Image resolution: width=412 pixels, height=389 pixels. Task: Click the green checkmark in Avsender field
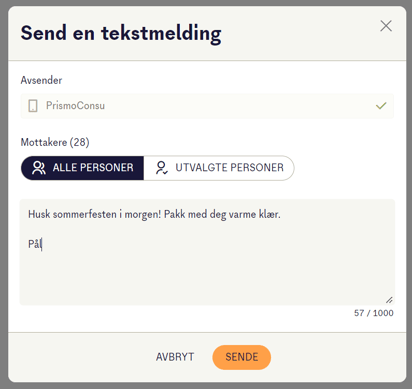(381, 106)
